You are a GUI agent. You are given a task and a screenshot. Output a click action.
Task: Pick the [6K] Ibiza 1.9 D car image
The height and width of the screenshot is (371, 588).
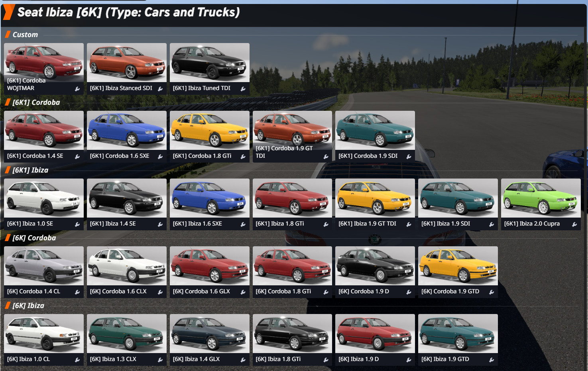(x=375, y=334)
